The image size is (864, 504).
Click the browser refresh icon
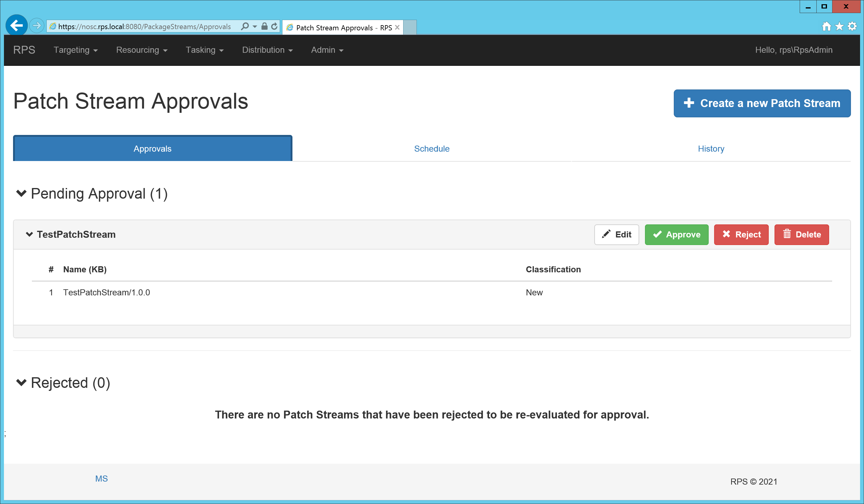[x=274, y=26]
